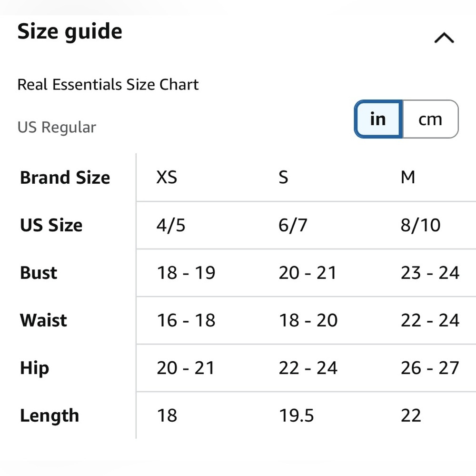Switch measurements to cm

[430, 119]
